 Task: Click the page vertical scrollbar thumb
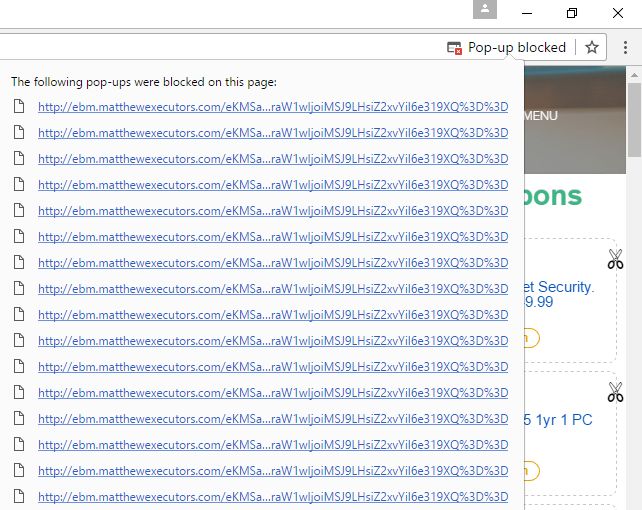pyautogui.click(x=634, y=120)
